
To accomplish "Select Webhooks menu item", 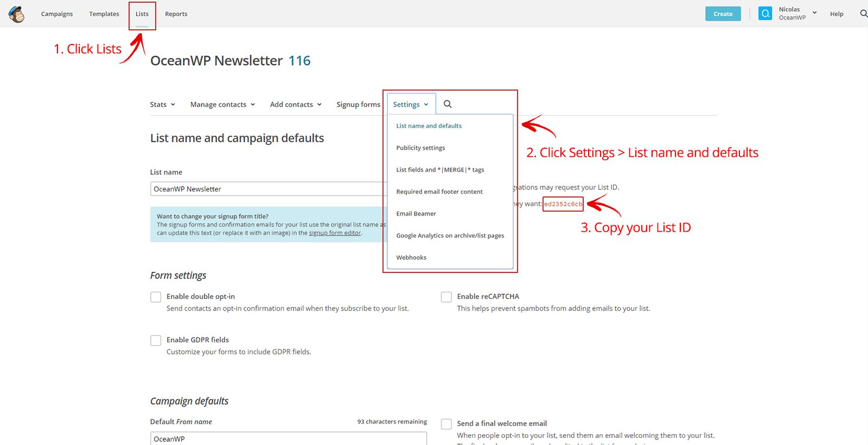I will [411, 258].
